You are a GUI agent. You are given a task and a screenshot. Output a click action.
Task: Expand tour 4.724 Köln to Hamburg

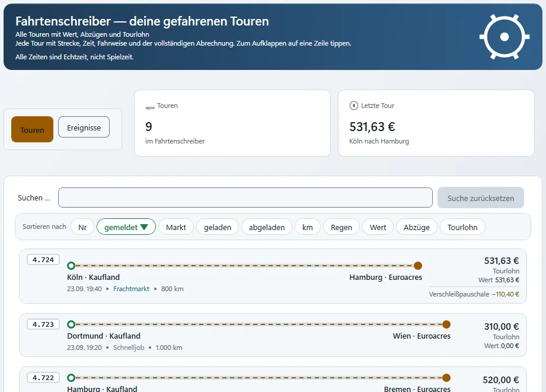pyautogui.click(x=273, y=276)
